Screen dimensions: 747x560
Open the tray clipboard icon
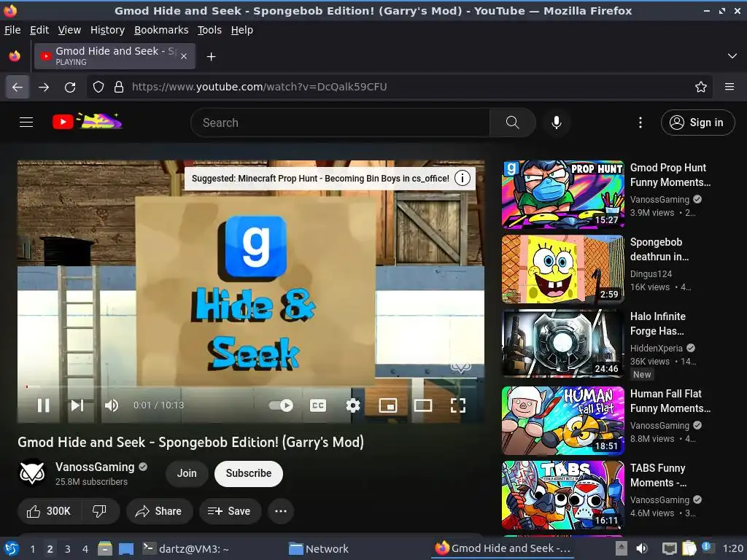pyautogui.click(x=689, y=548)
